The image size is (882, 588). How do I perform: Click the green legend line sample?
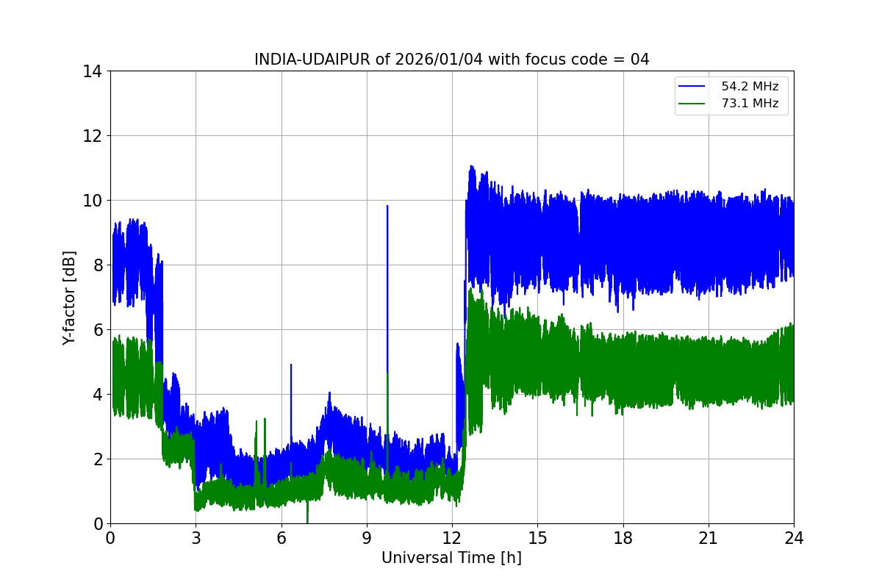(692, 104)
